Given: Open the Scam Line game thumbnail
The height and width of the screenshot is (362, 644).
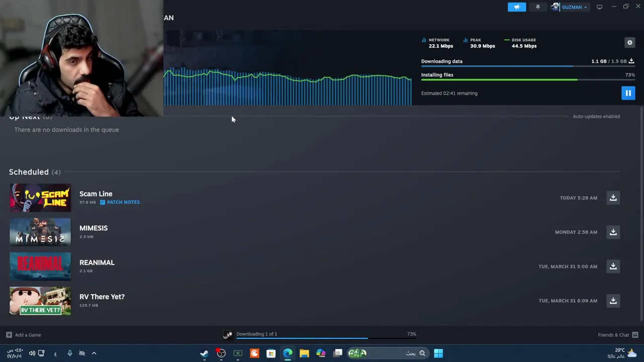Looking at the screenshot, I should (x=40, y=198).
